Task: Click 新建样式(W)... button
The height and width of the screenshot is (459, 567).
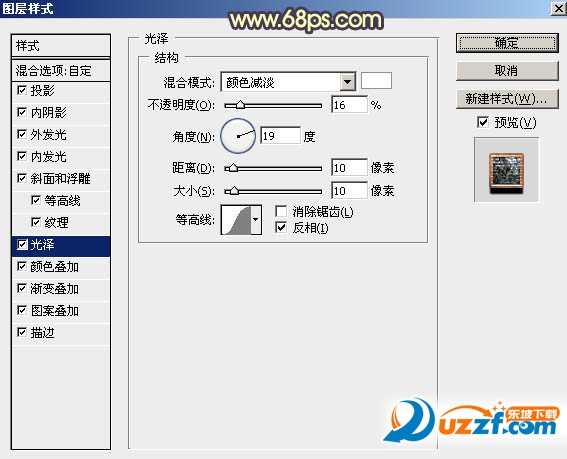Action: point(507,98)
